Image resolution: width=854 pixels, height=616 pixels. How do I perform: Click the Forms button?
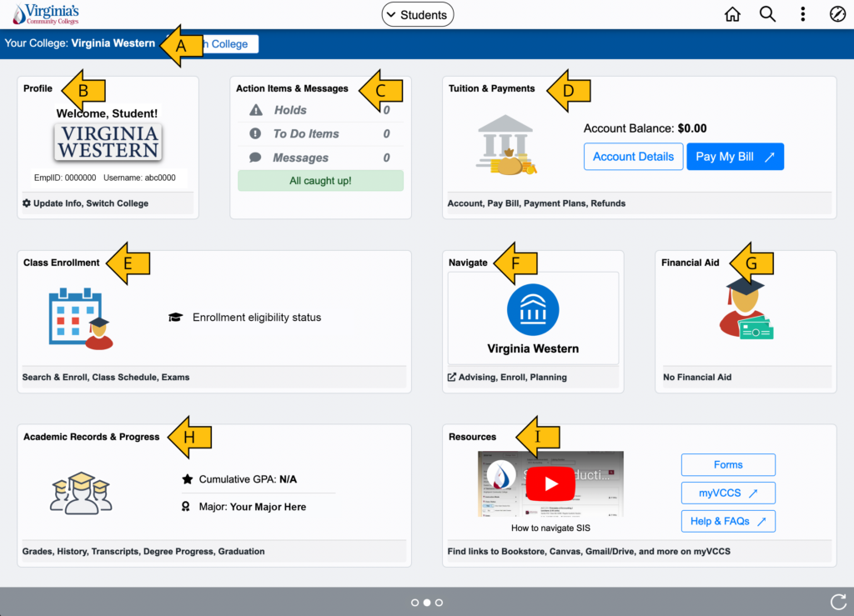click(x=728, y=465)
